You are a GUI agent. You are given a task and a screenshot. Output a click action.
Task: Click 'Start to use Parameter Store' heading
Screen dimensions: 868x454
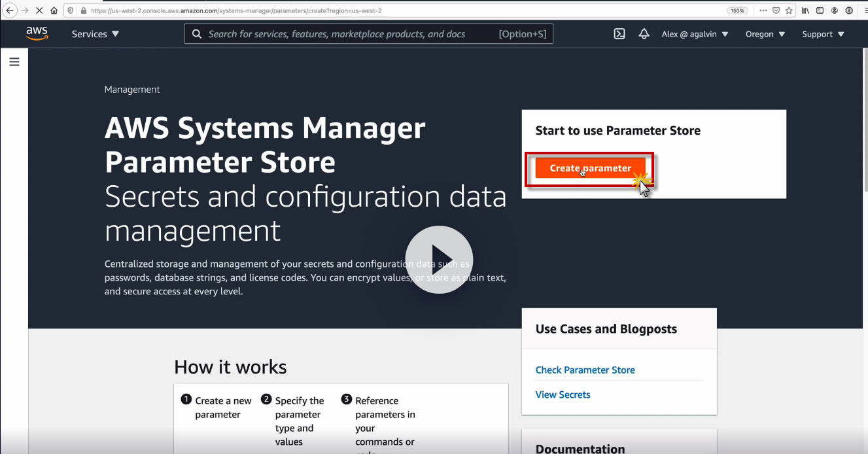pos(617,130)
